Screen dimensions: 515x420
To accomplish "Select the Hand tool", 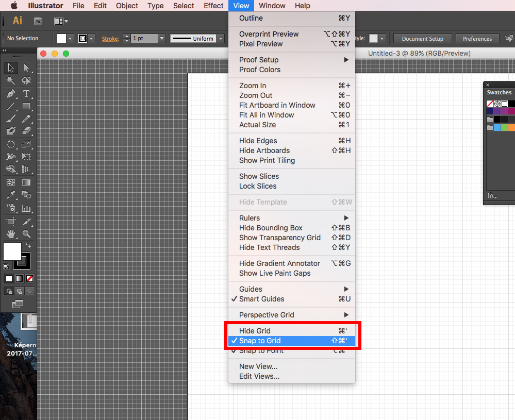I will 11,234.
